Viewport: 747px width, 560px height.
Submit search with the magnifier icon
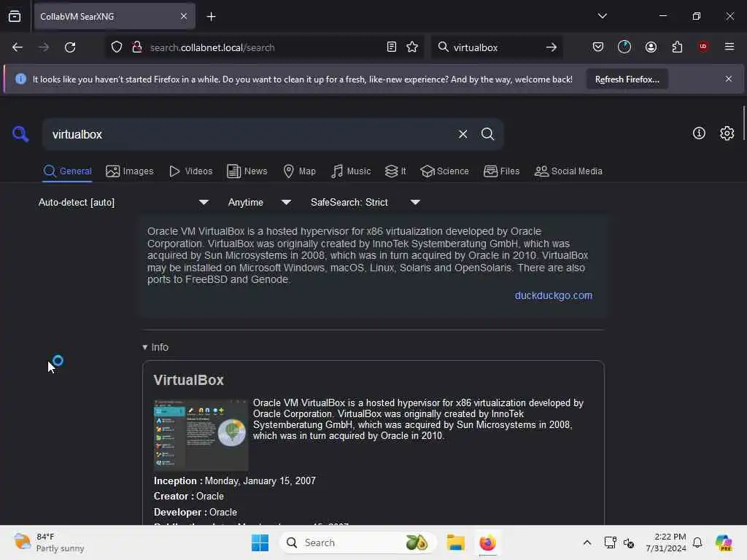point(487,134)
